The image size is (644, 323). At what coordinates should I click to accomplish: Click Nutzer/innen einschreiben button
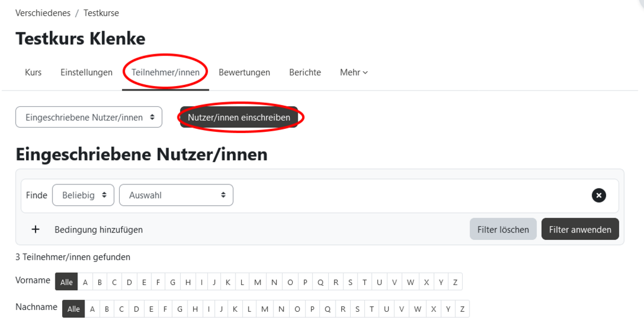pos(239,117)
